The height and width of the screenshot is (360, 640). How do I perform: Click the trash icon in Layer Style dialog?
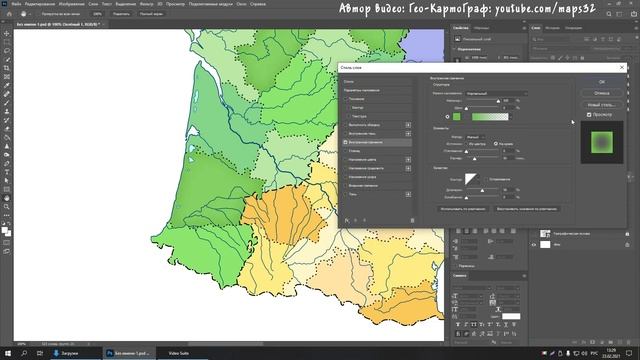pos(412,220)
